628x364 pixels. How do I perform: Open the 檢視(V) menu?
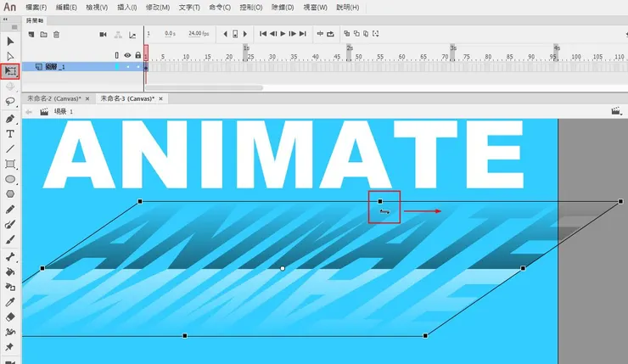97,7
